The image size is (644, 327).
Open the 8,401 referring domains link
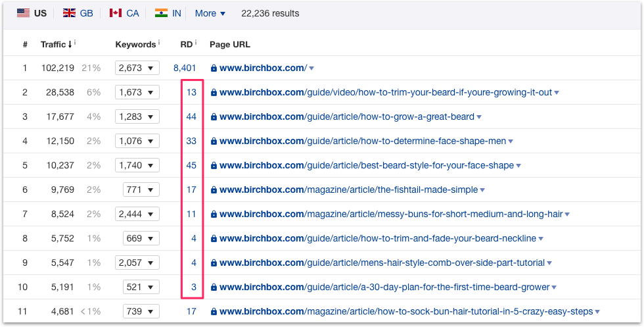pos(185,68)
